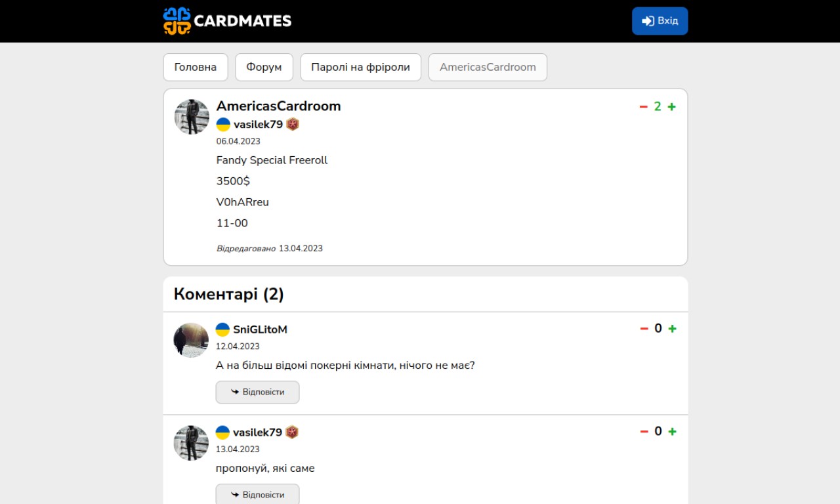Select the AmericasCardroom breadcrumb item

(x=488, y=67)
